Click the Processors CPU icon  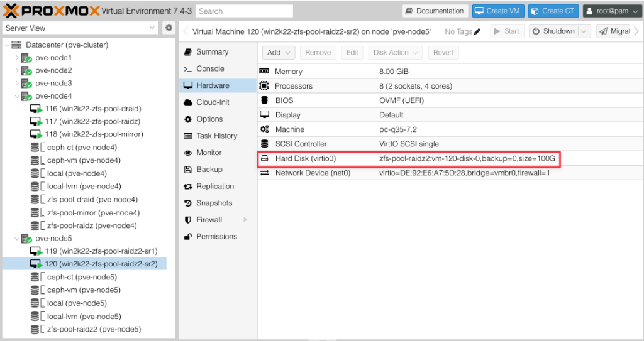click(264, 86)
